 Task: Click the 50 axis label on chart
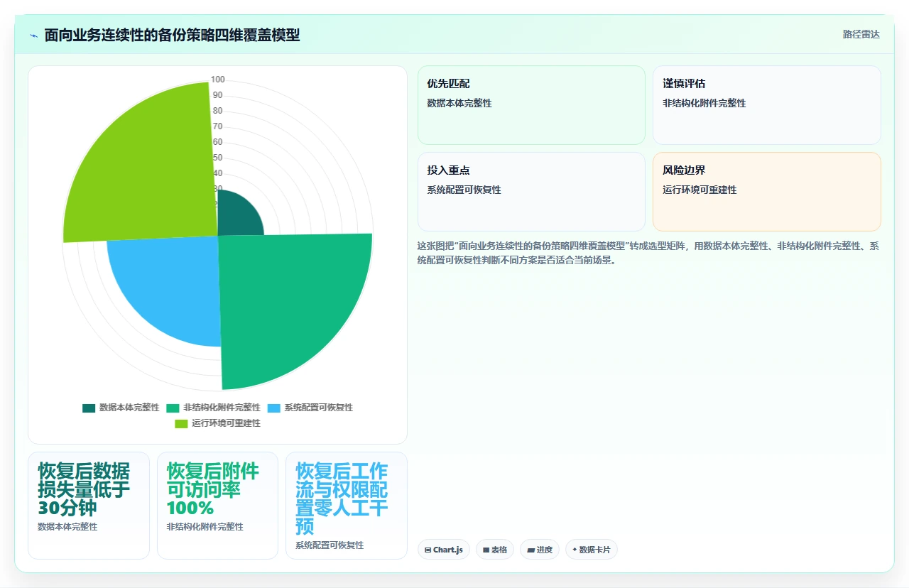(x=218, y=158)
